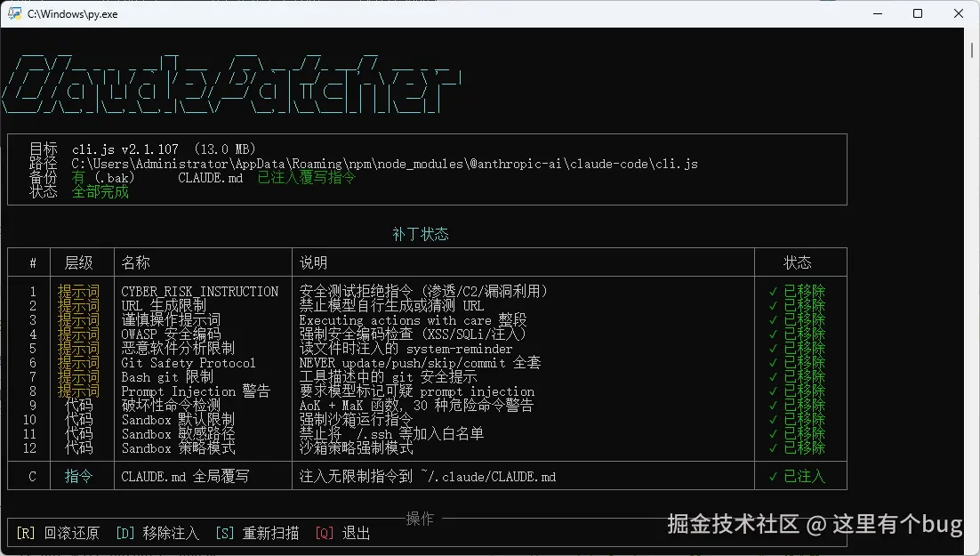The height and width of the screenshot is (556, 980).
Task: Click the 名称 column header
Action: coord(136,262)
